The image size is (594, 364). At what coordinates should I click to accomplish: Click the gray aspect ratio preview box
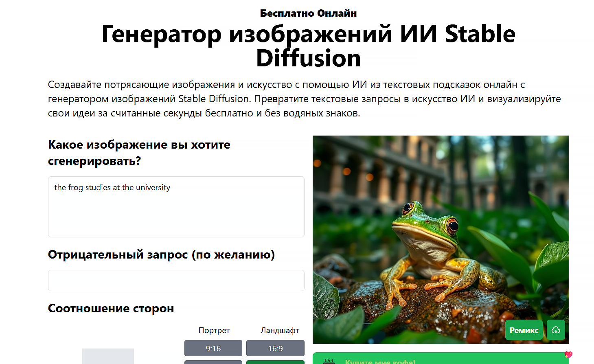[108, 356]
